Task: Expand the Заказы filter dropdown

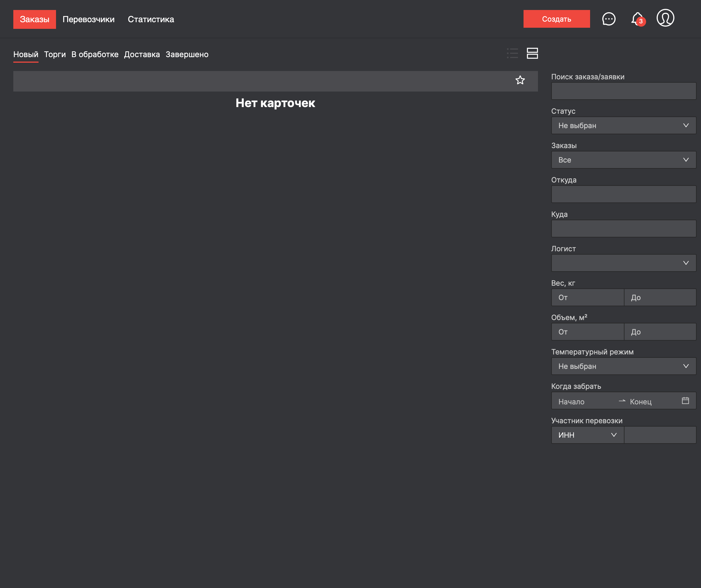Action: click(623, 160)
